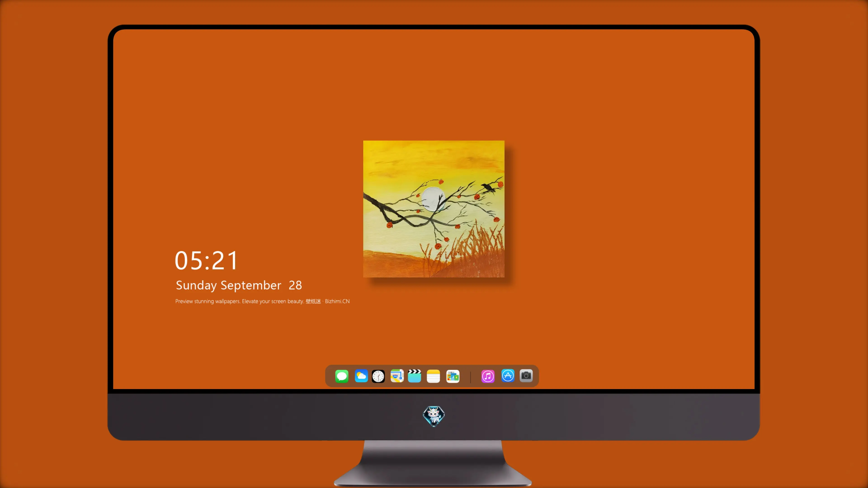The width and height of the screenshot is (868, 488).
Task: Click the date text "Sunday September 28"
Action: [x=239, y=286]
